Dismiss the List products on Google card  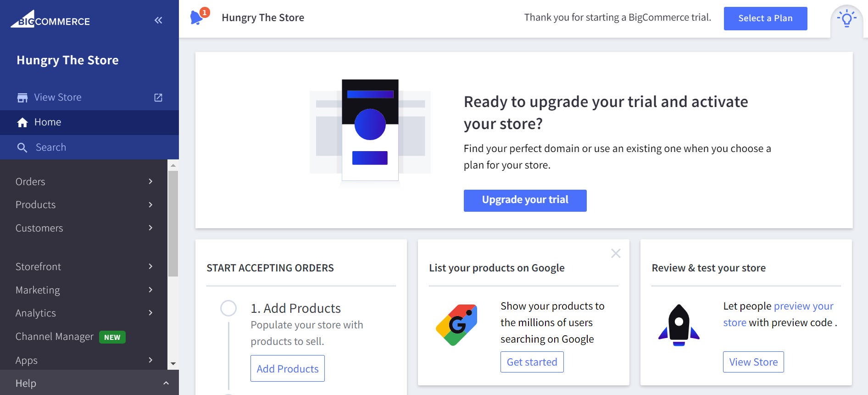pyautogui.click(x=616, y=254)
